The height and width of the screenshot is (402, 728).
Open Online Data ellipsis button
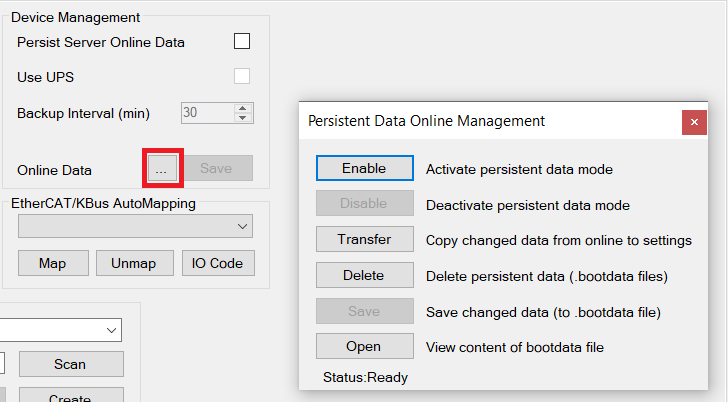pos(162,168)
